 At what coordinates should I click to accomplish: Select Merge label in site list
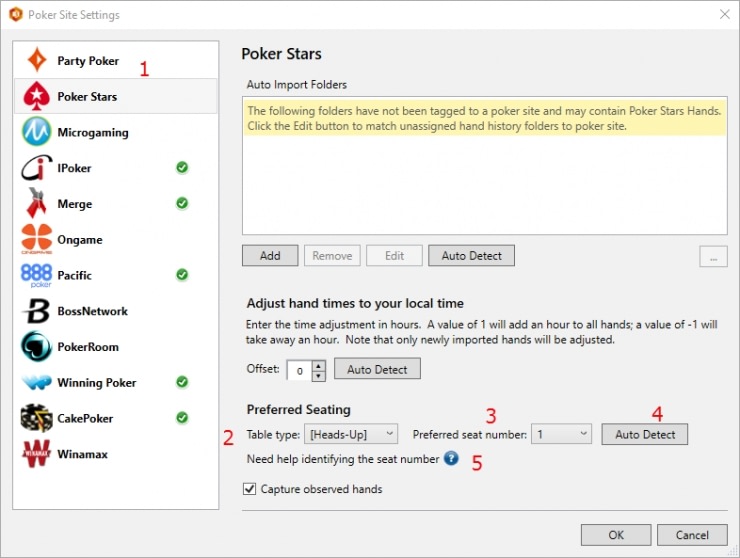click(x=75, y=204)
